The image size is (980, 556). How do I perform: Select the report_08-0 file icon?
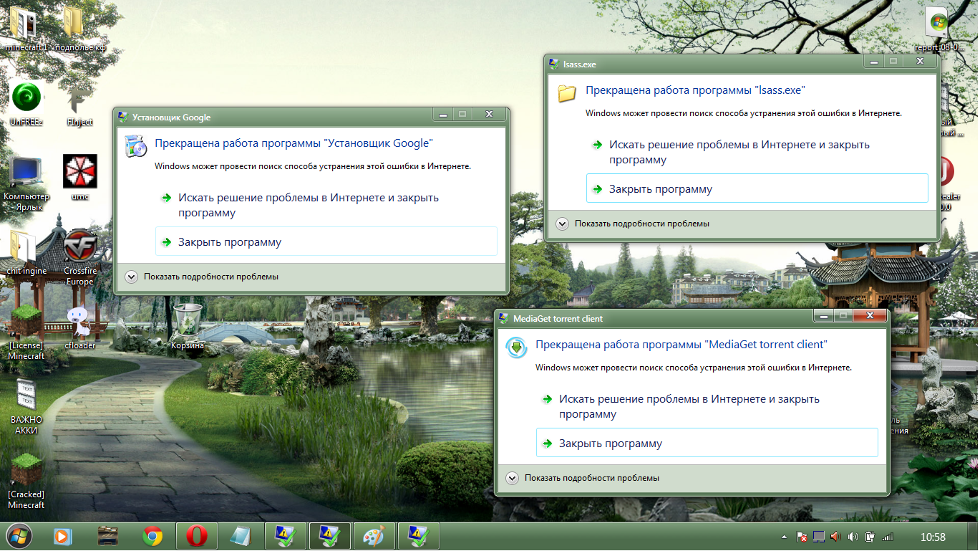[x=938, y=30]
